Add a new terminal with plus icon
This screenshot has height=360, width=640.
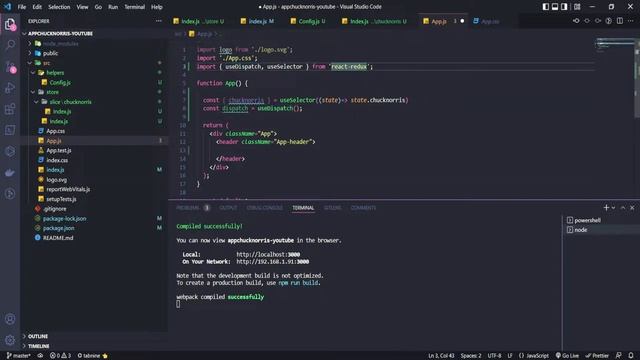606,208
